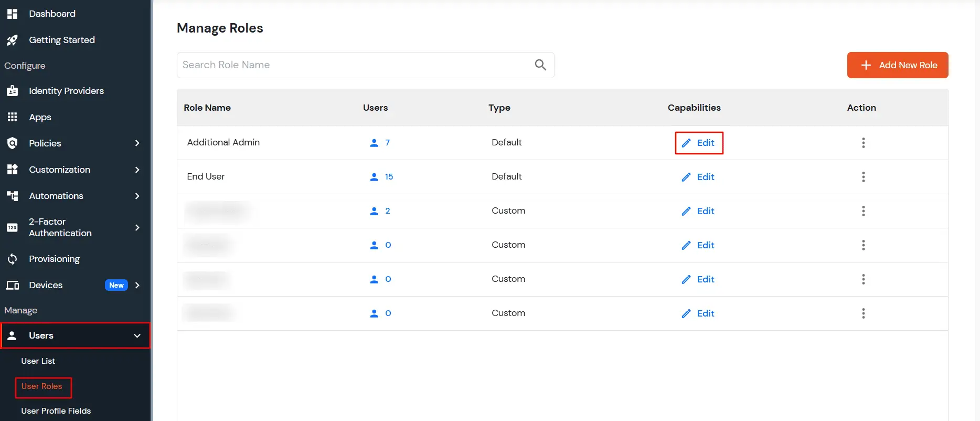
Task: Click the Additional Admin role name
Action: pos(223,142)
